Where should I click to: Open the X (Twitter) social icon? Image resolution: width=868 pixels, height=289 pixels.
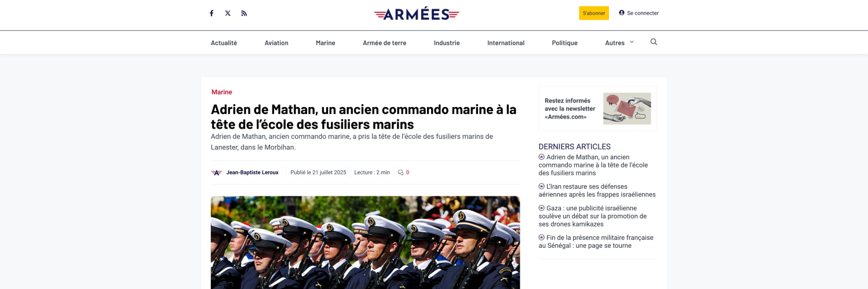(228, 13)
